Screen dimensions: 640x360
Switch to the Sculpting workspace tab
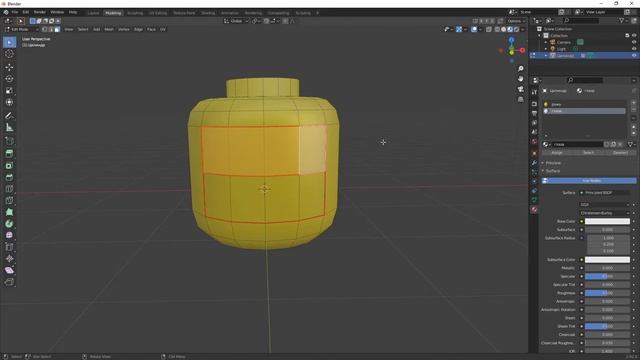135,13
